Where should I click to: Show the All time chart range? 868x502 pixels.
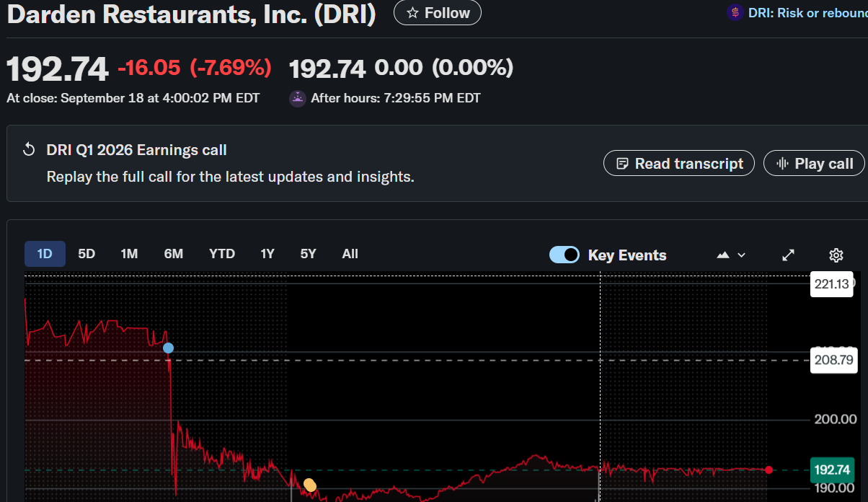pyautogui.click(x=350, y=254)
